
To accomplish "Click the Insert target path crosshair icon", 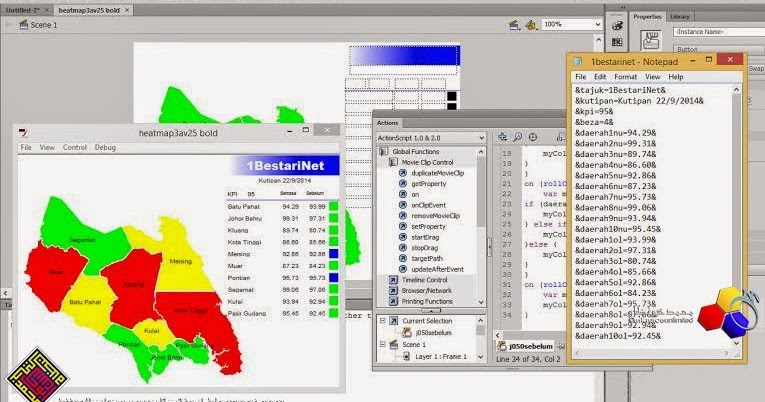I will click(x=533, y=138).
